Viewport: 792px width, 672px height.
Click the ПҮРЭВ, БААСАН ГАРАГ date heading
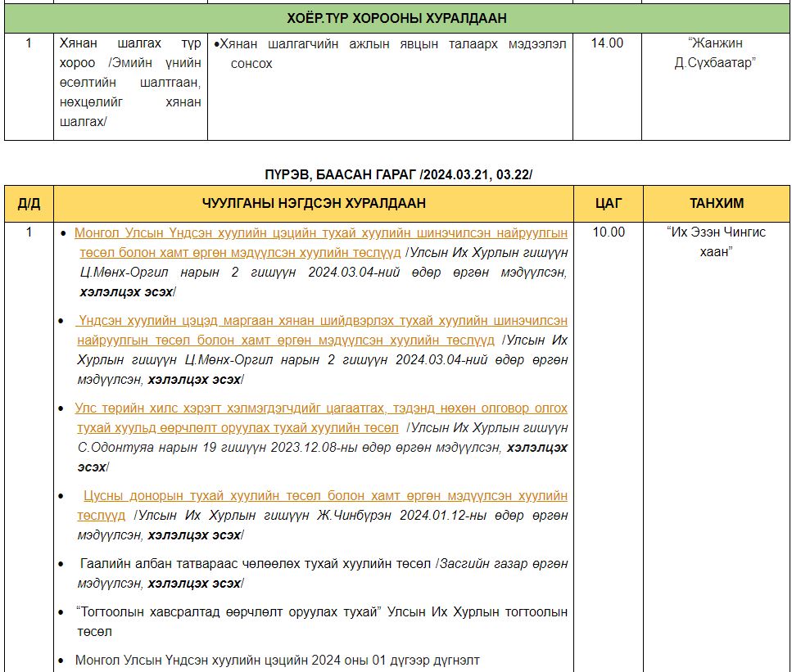point(398,174)
